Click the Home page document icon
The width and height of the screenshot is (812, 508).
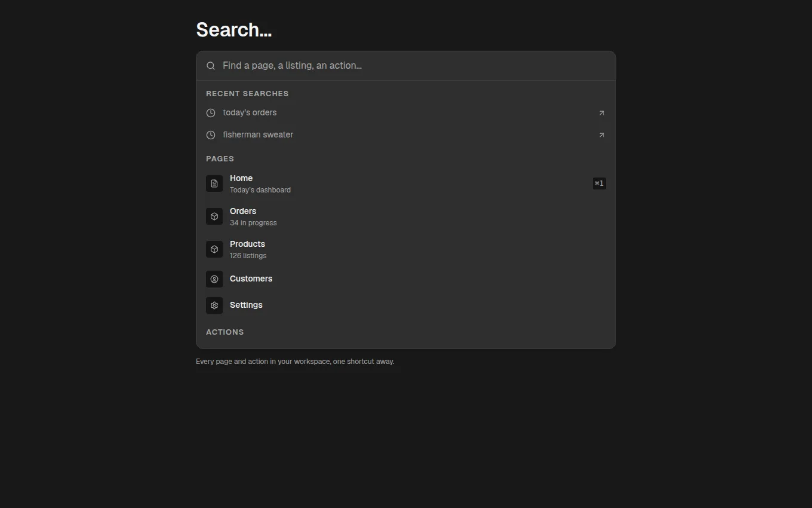214,183
